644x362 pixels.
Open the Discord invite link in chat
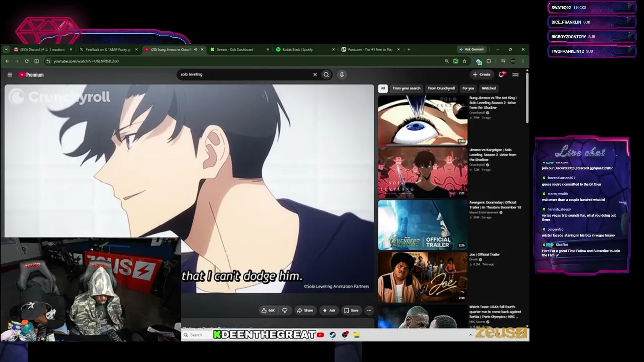(x=590, y=168)
